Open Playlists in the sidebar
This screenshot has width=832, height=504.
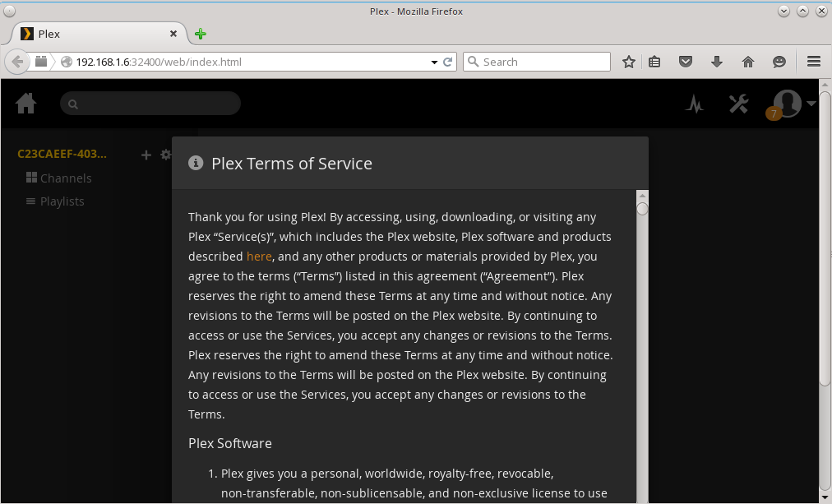pyautogui.click(x=55, y=201)
